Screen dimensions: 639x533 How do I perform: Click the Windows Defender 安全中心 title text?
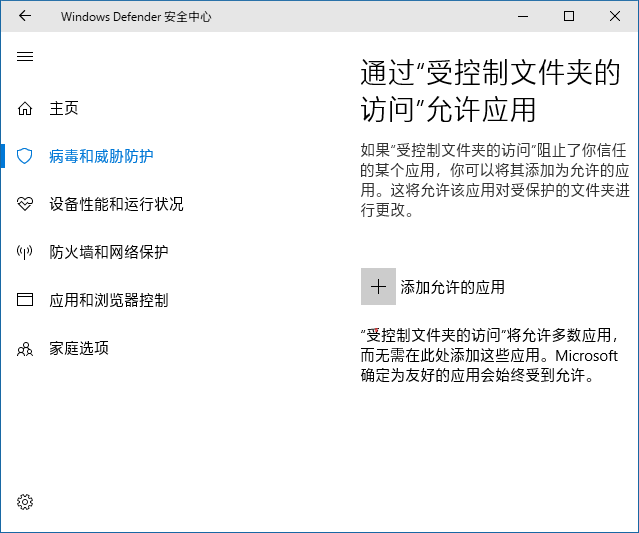136,17
